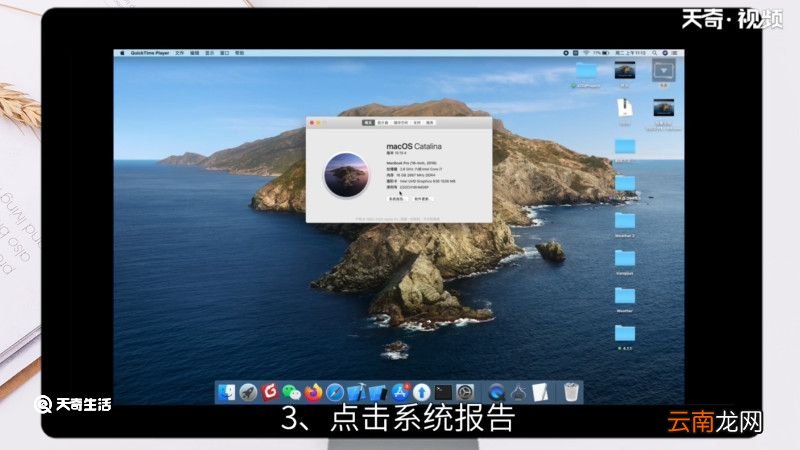Click the Wi-Fi status icon
Viewport: 800px width, 450px height.
coord(586,53)
